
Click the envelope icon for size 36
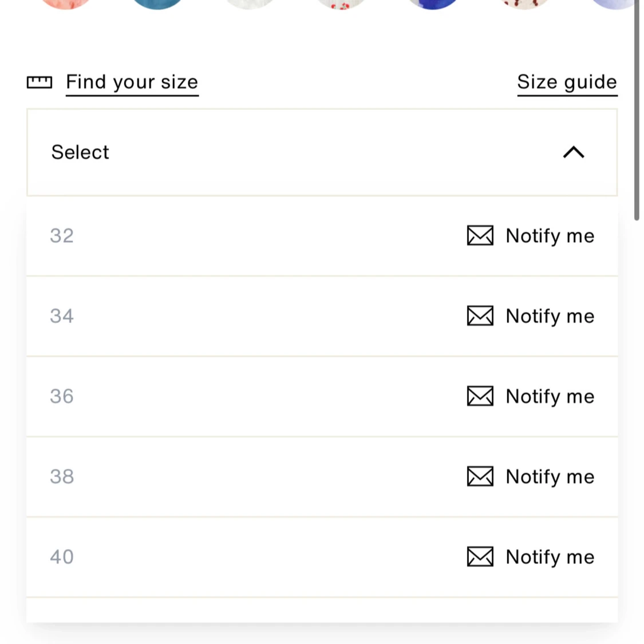(x=480, y=396)
